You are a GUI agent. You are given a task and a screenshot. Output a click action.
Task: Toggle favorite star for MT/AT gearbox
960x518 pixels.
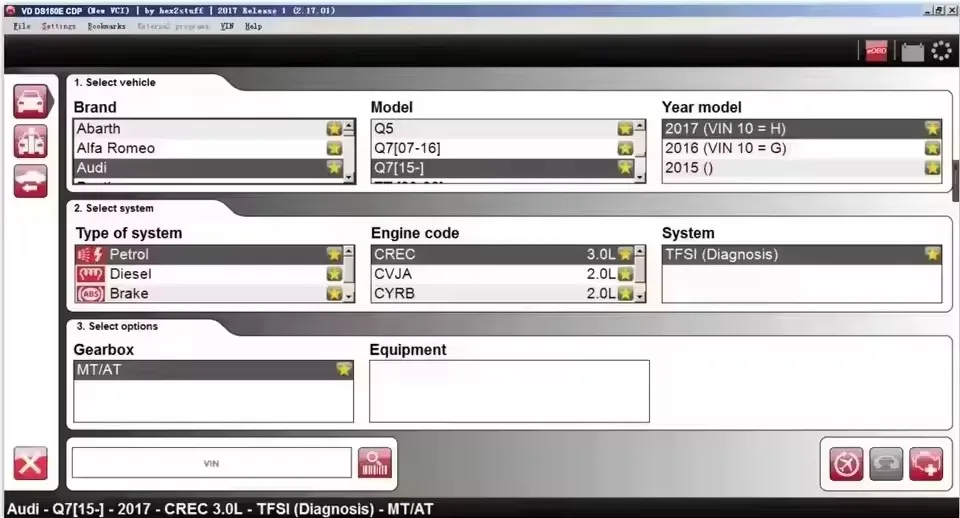tap(344, 369)
